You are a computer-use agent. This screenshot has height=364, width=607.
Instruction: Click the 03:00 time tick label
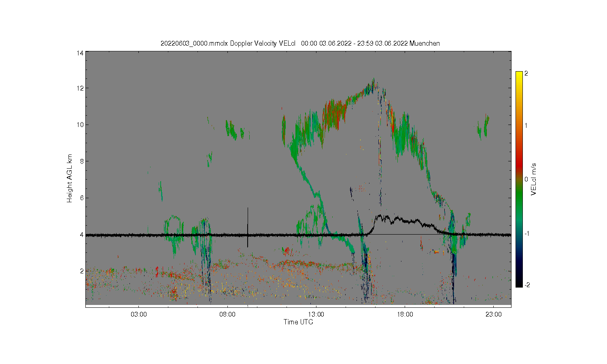[139, 314]
